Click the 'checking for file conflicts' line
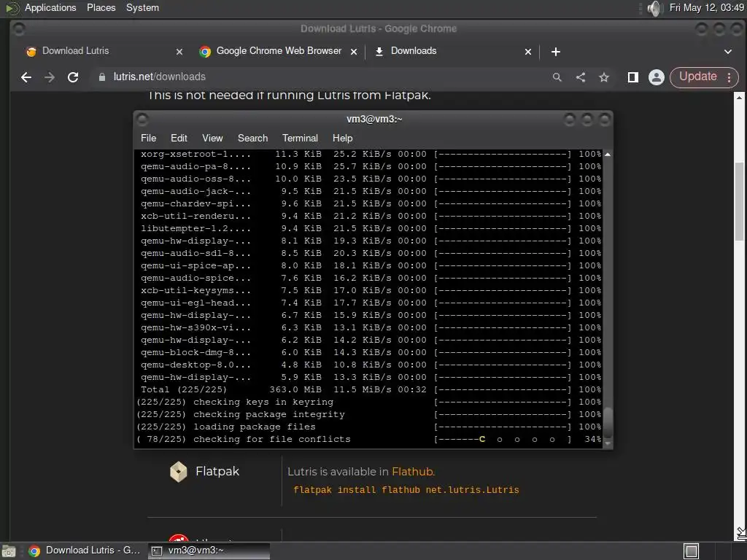This screenshot has height=560, width=747. 369,439
